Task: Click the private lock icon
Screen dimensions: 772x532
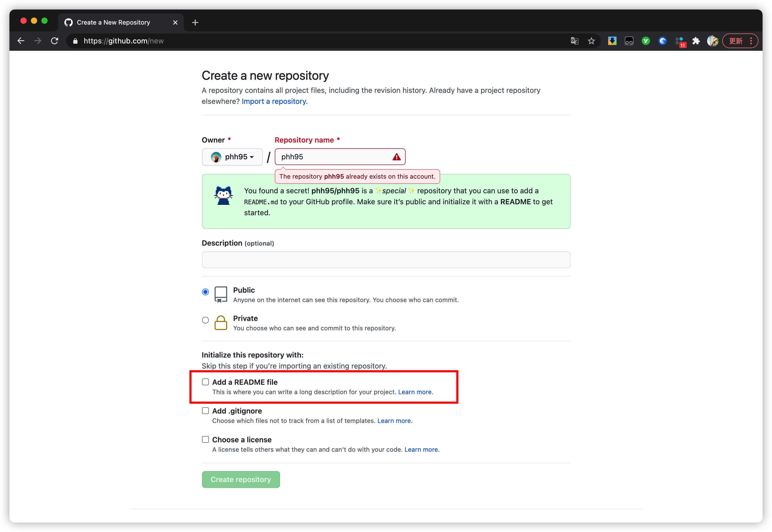Action: click(221, 323)
